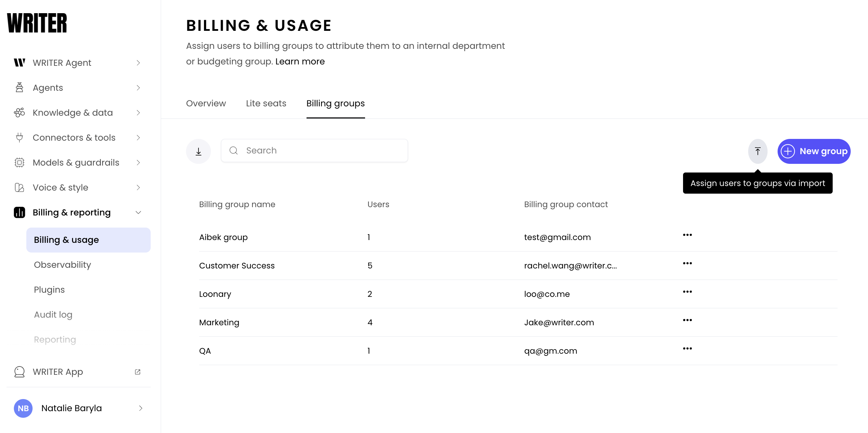The image size is (868, 433).
Task: Open three-dot menu for QA row
Action: [x=687, y=349]
